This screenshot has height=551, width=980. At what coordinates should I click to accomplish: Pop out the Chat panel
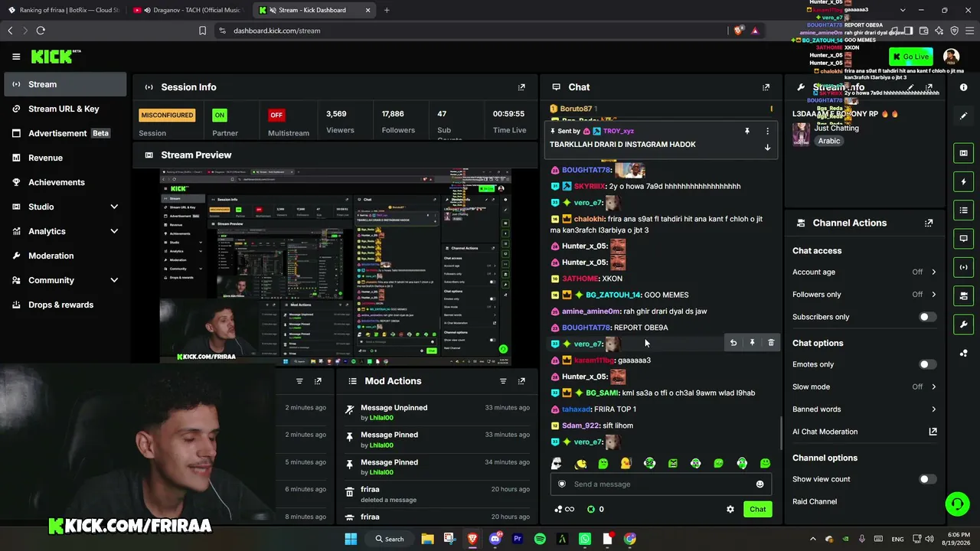pos(766,87)
